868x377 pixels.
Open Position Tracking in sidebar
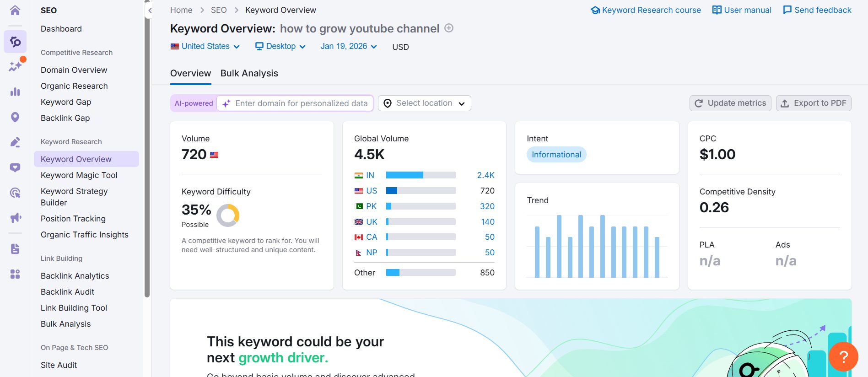click(x=73, y=219)
